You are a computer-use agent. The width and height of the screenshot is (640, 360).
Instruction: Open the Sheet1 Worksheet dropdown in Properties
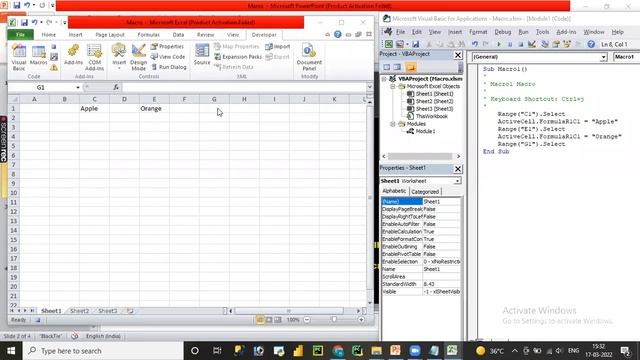pos(457,181)
